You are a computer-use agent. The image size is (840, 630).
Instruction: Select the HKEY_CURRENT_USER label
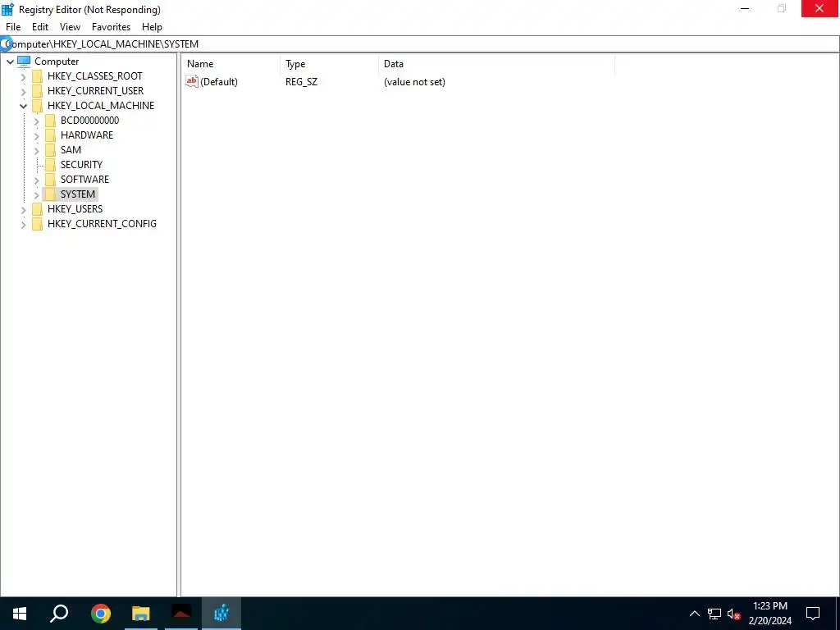95,91
